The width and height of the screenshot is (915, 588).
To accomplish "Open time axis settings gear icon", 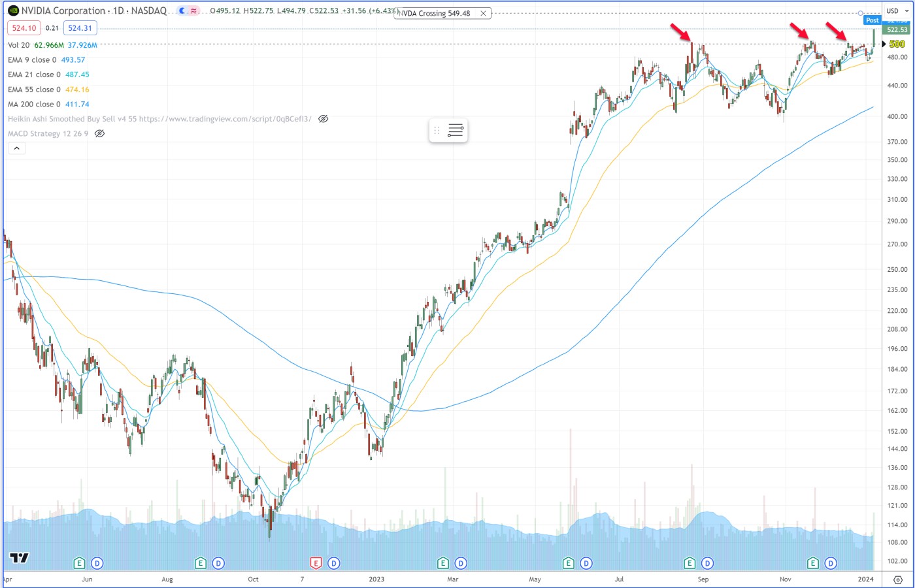I will 898,580.
